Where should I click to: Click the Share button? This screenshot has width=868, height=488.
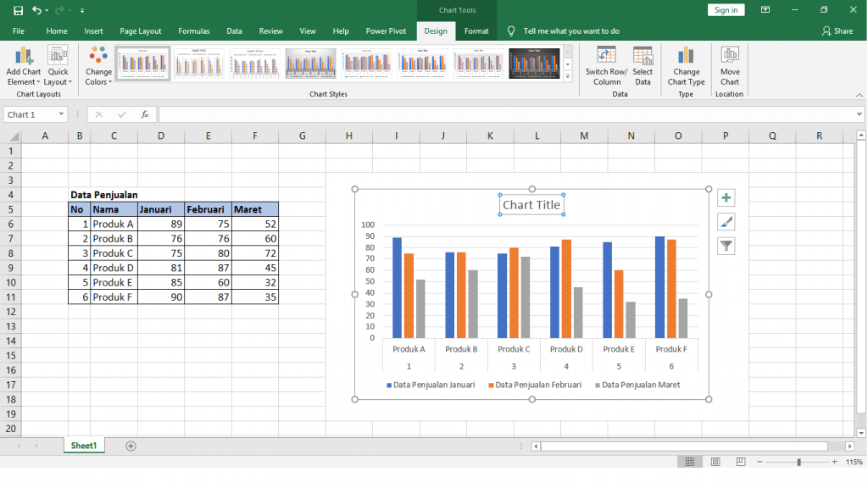838,30
